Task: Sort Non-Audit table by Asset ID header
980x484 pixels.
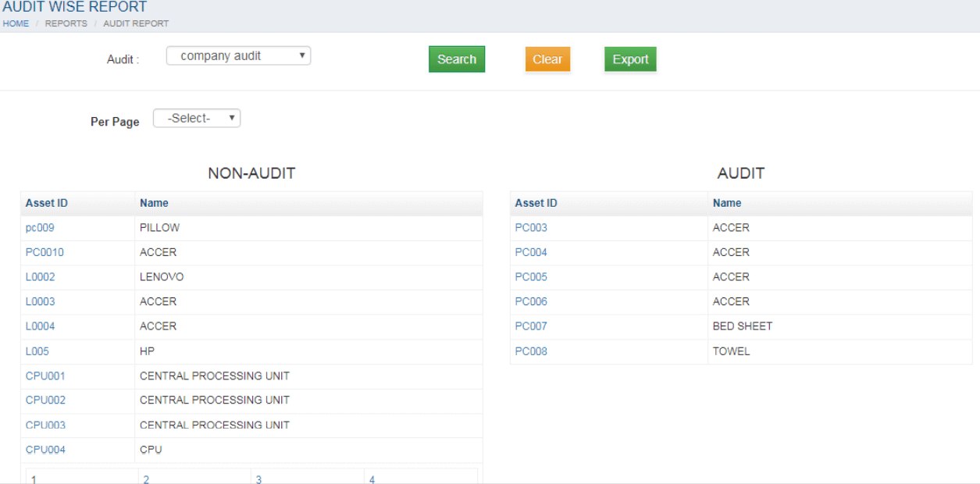Action: coord(47,203)
